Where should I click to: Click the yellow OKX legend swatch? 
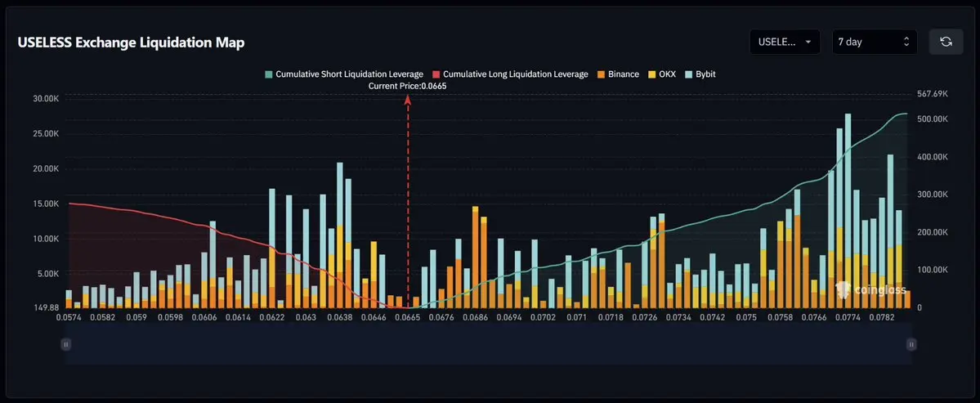coord(651,74)
